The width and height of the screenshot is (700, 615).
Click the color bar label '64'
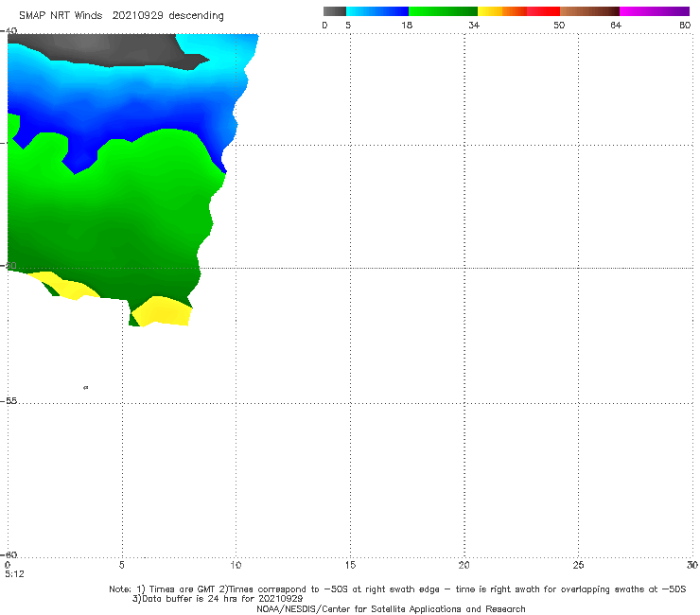click(616, 26)
